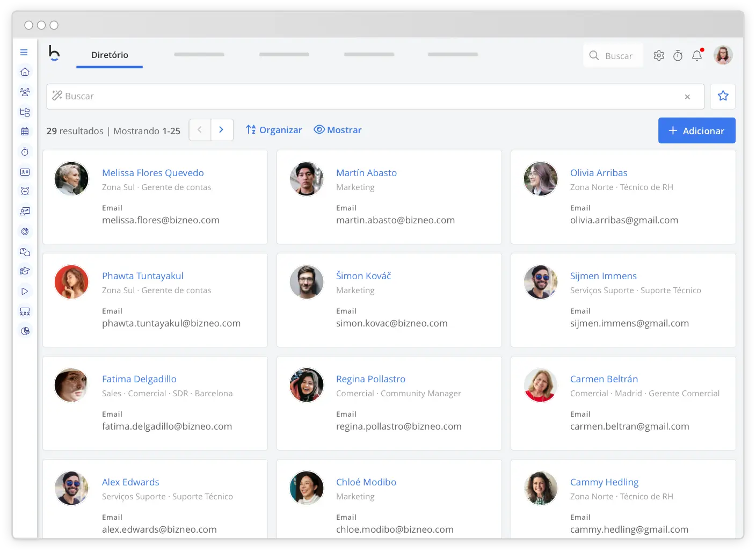
Task: Open Regina Pollastro's profile
Action: [370, 379]
